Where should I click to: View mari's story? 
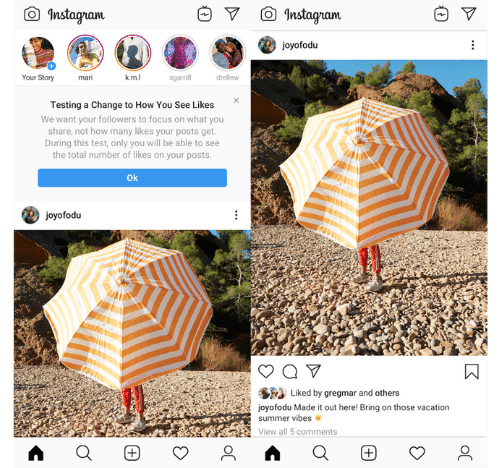click(x=85, y=53)
